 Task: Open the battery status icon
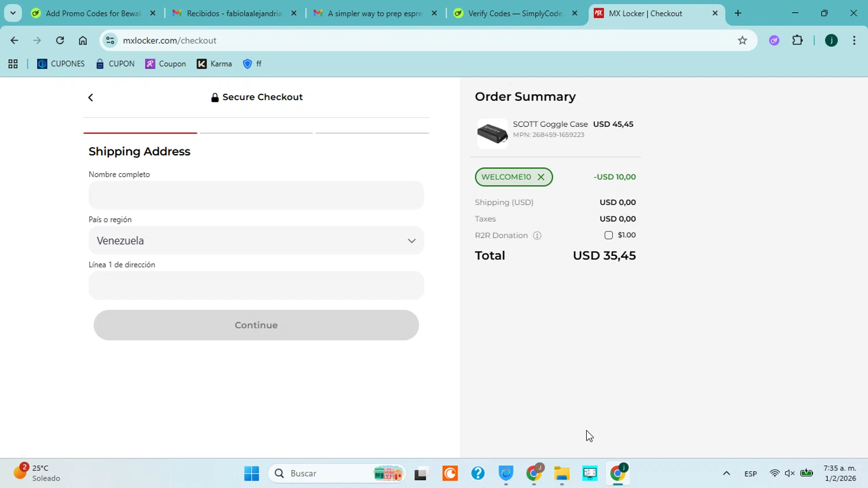point(807,474)
